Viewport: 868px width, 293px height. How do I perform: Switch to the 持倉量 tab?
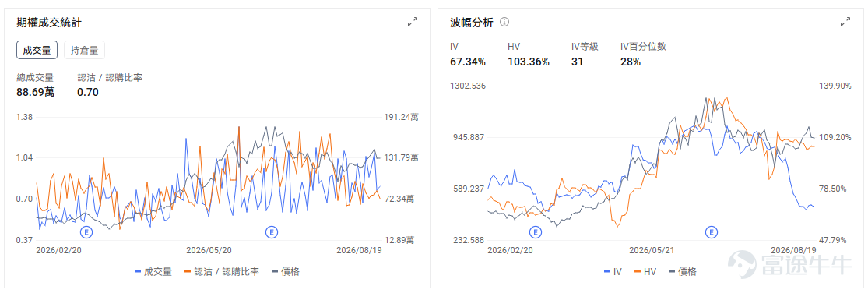tap(84, 51)
